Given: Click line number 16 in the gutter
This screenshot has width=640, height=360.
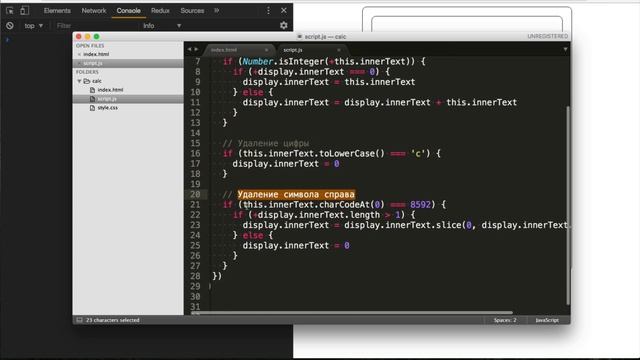Looking at the screenshot, I should click(x=195, y=153).
